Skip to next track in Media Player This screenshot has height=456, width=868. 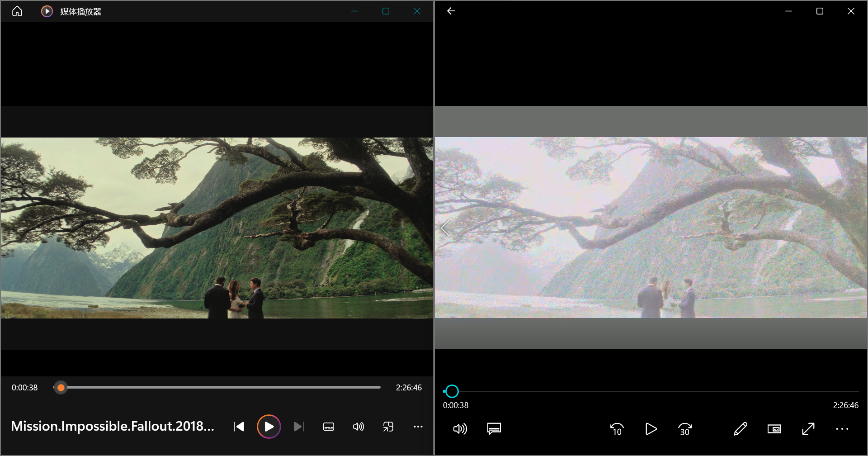pyautogui.click(x=299, y=427)
